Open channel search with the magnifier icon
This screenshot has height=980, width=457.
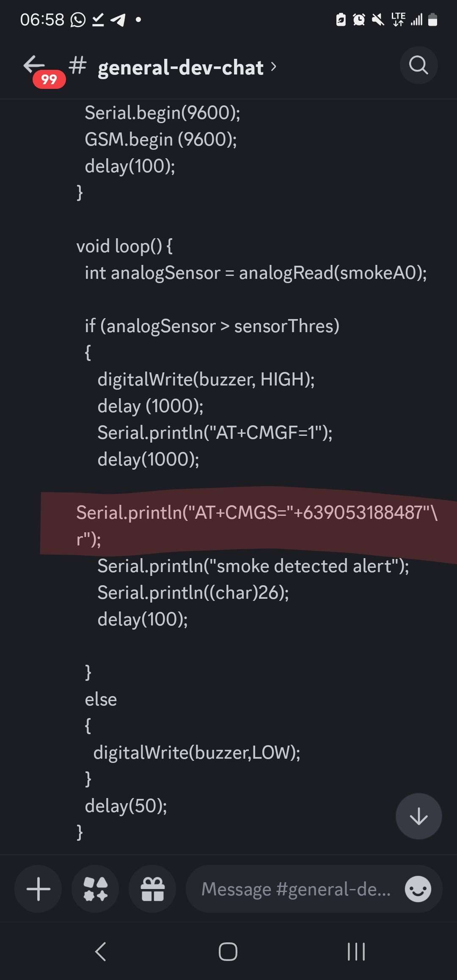click(418, 65)
